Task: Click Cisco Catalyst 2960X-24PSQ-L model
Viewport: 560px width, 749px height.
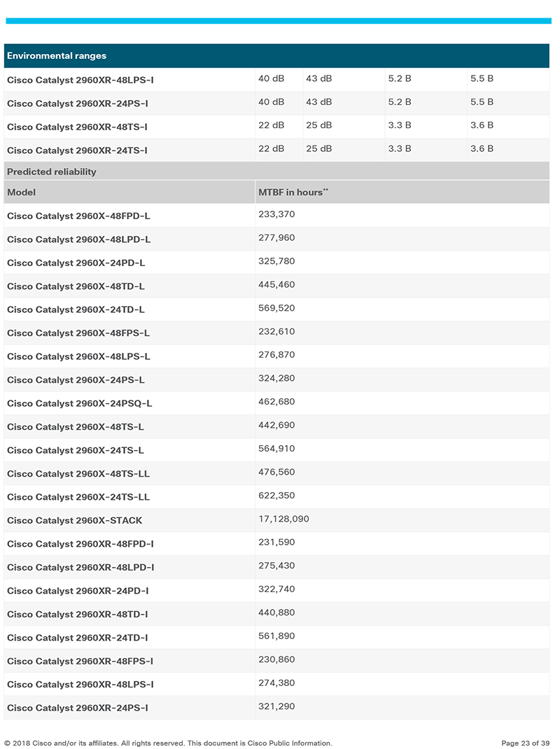Action: coord(79,404)
